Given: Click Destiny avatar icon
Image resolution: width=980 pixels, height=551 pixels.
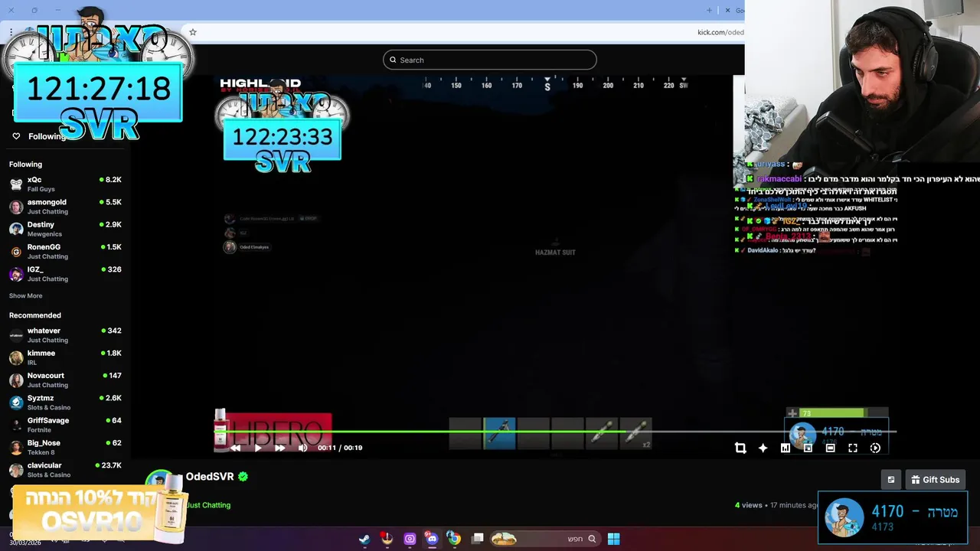Looking at the screenshot, I should pos(16,229).
